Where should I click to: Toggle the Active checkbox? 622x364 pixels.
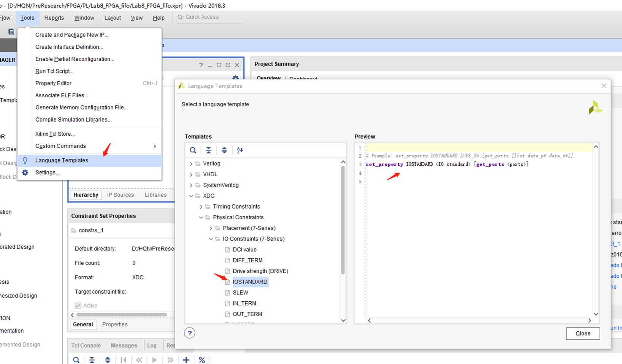coord(78,305)
